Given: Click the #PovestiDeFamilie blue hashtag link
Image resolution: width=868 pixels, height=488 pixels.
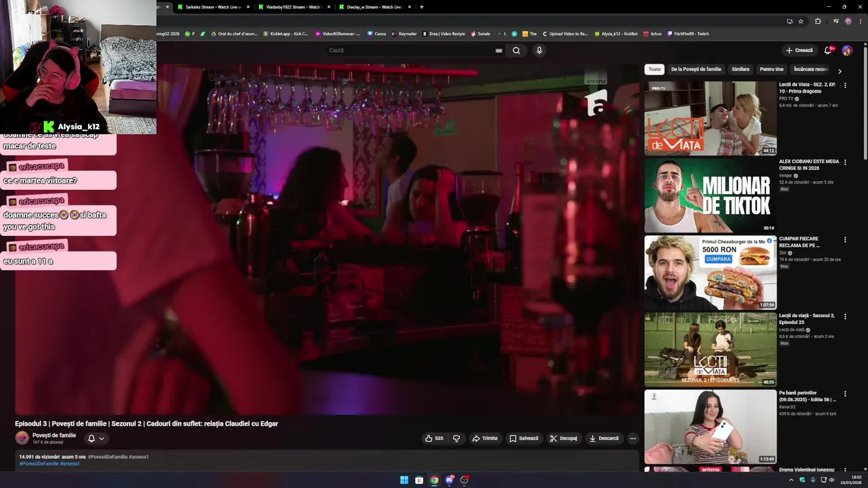Looking at the screenshot, I should pos(39,464).
